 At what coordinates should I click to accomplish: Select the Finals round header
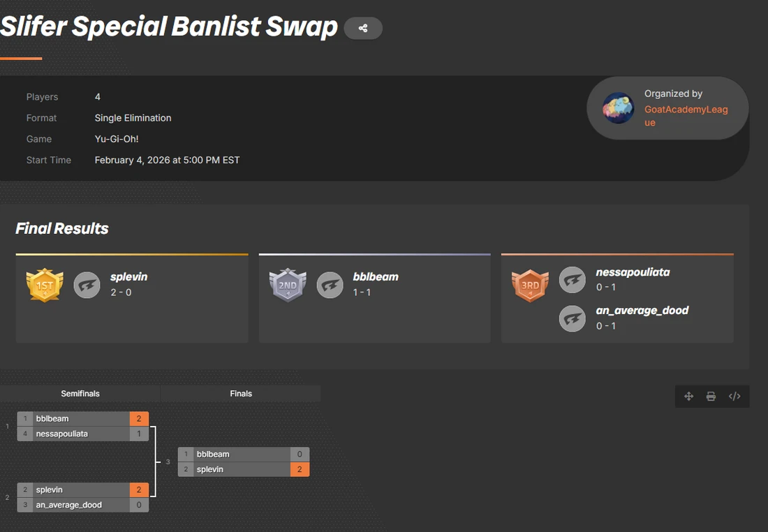tap(240, 393)
